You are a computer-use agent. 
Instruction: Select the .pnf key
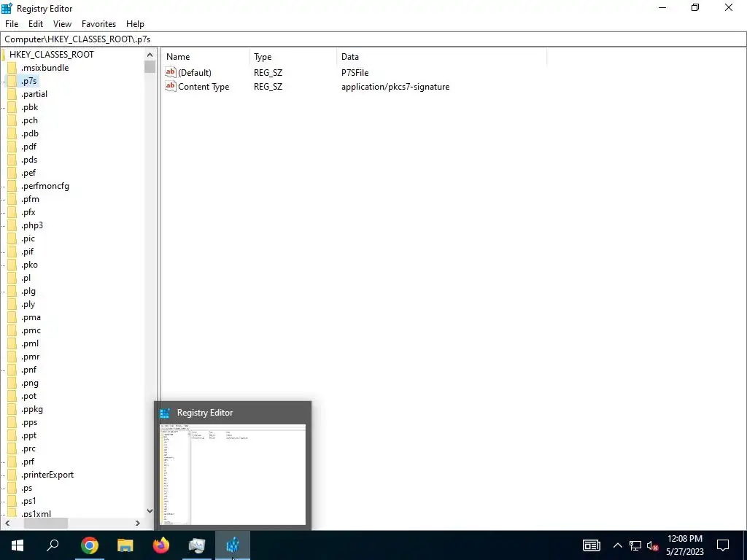pos(29,370)
